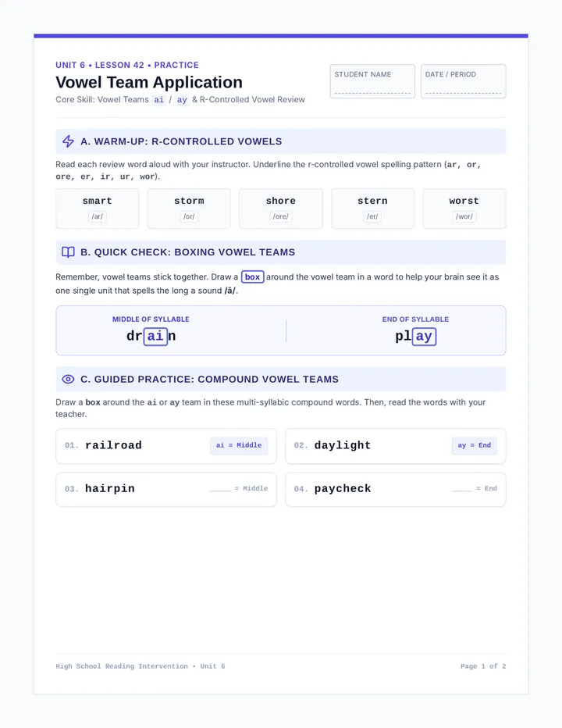Viewport: 562px width, 728px height.
Task: Click the open book icon beside Quick Check
Action: pyautogui.click(x=68, y=252)
